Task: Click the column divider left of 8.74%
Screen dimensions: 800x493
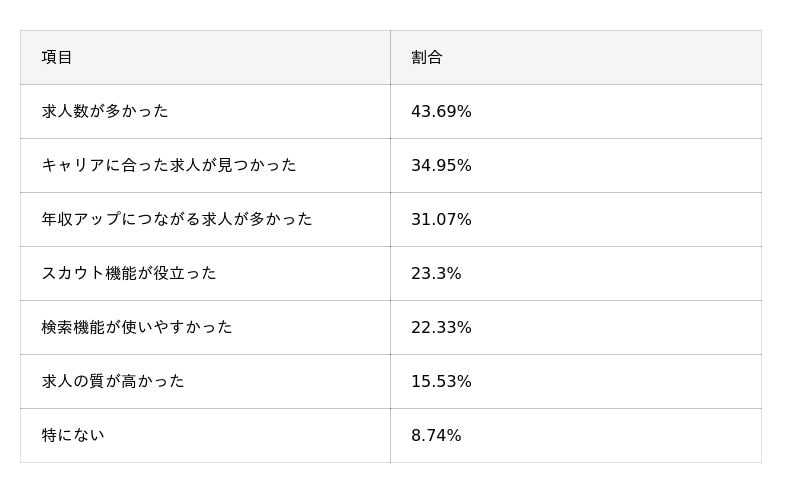Action: [x=390, y=436]
